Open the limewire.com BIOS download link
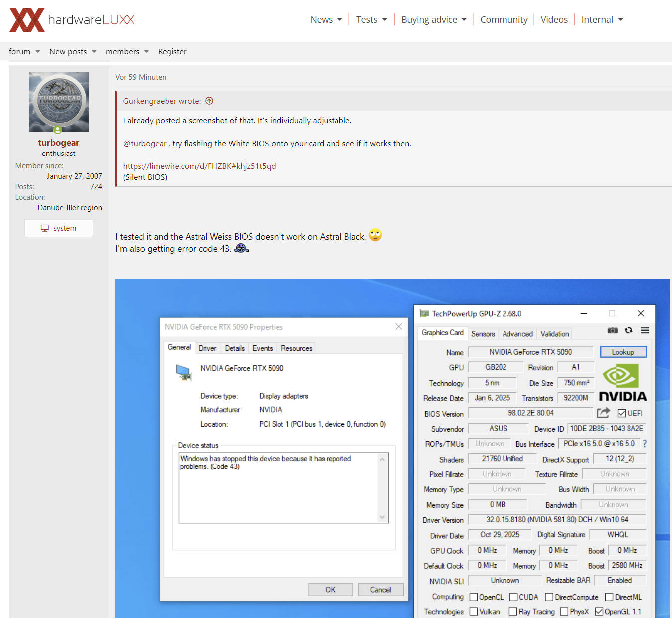 [x=199, y=166]
